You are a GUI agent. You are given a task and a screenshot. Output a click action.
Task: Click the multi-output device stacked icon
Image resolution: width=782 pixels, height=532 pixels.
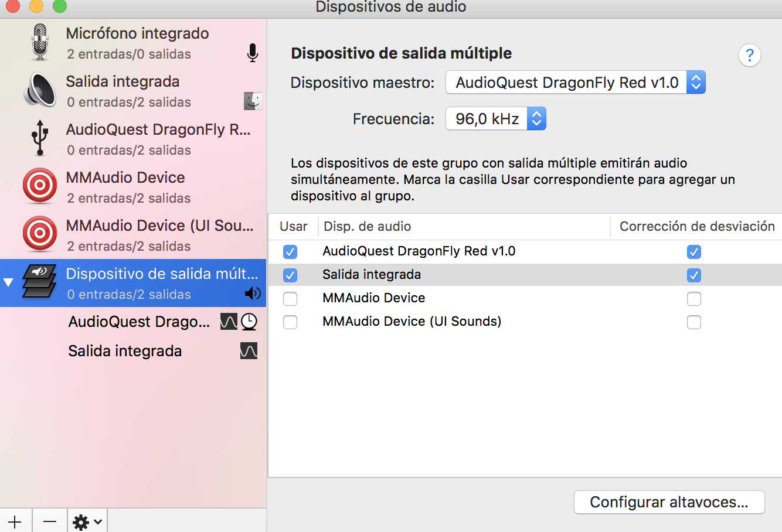coord(39,282)
